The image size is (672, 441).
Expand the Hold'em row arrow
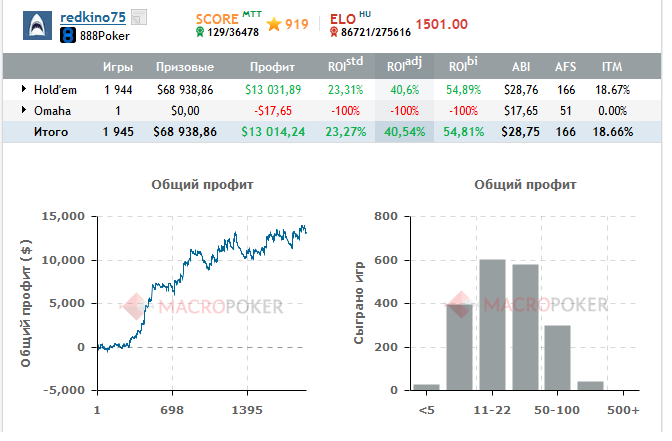[x=24, y=89]
